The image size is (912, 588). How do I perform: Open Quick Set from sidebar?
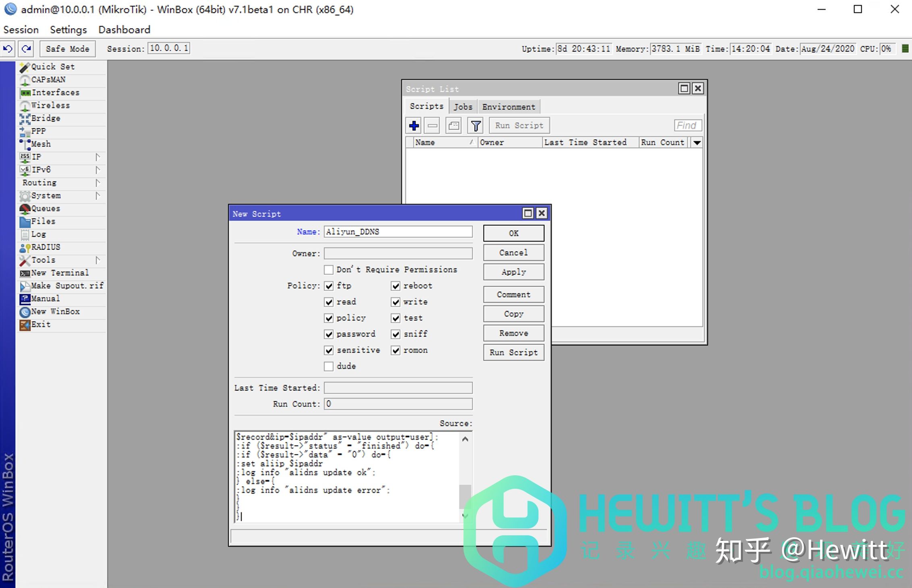tap(62, 67)
